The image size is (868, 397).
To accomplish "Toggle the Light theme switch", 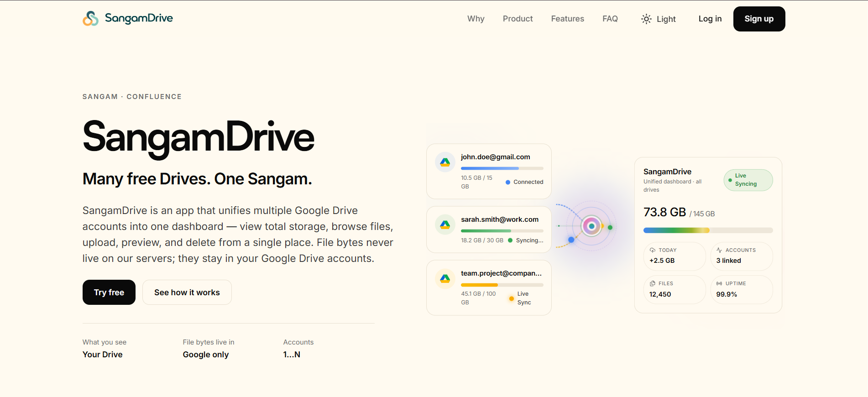I will tap(659, 19).
